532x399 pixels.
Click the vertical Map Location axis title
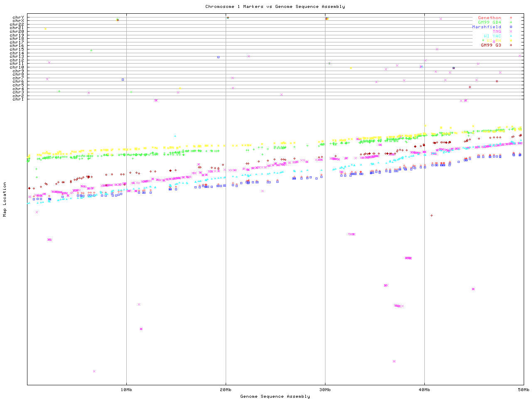(x=5, y=199)
